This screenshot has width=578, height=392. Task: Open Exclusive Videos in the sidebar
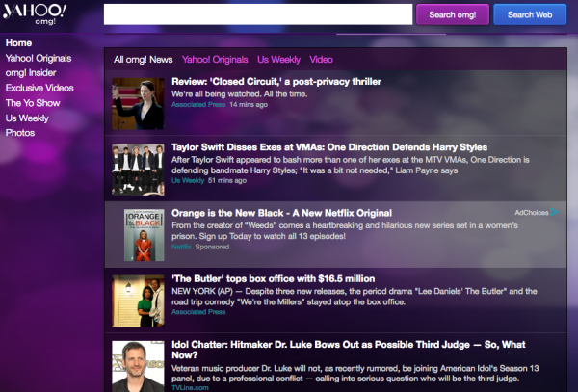click(39, 88)
